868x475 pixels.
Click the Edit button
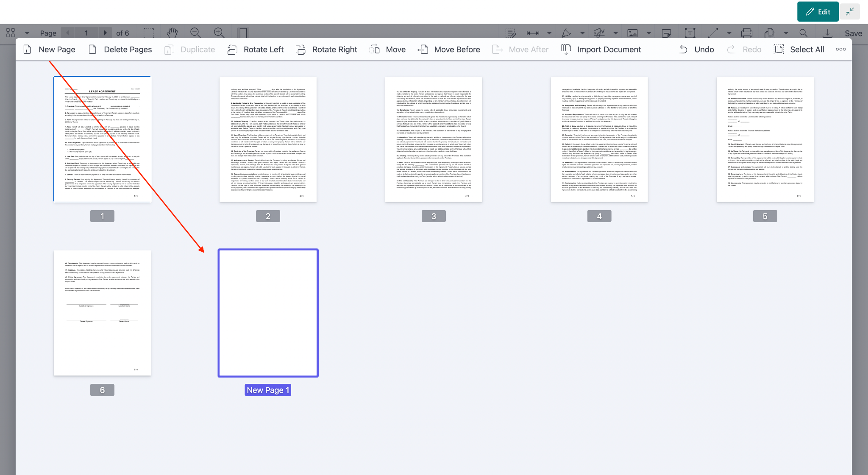pyautogui.click(x=817, y=11)
